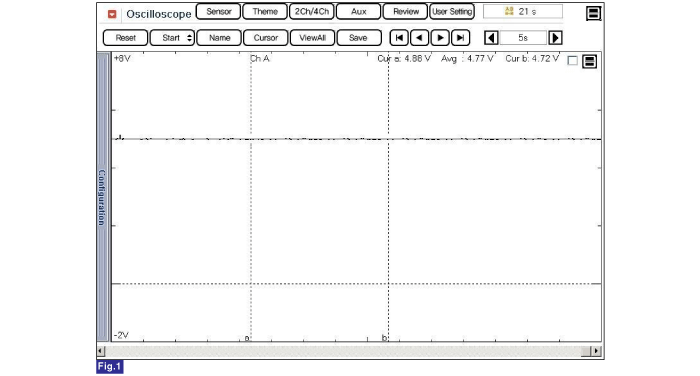Expand the Start dropdown arrows
Image resolution: width=700 pixels, height=376 pixels.
pos(189,38)
